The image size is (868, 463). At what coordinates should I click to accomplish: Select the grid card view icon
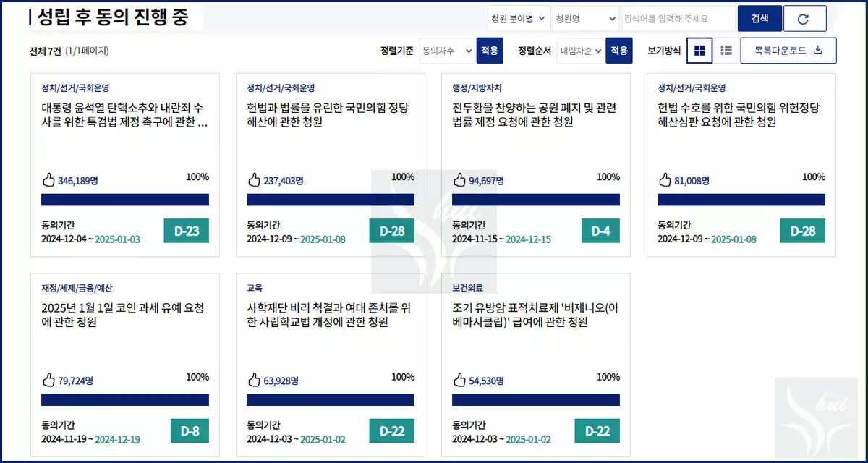[x=699, y=50]
